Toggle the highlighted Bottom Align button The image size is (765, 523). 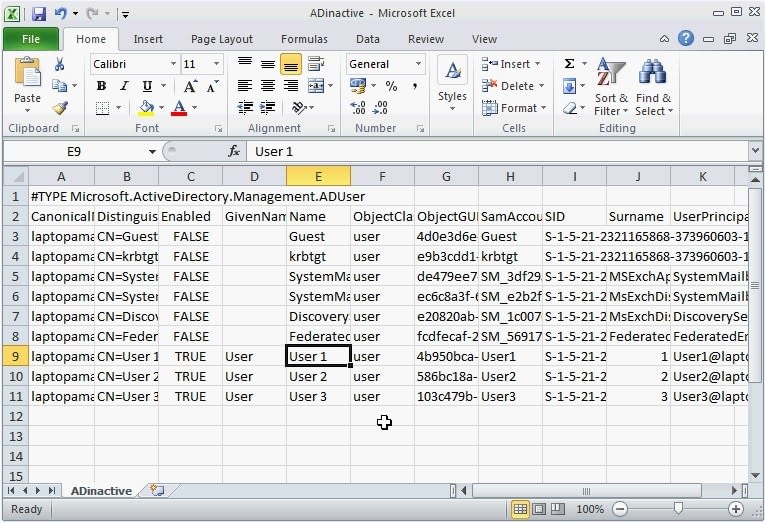pyautogui.click(x=291, y=64)
